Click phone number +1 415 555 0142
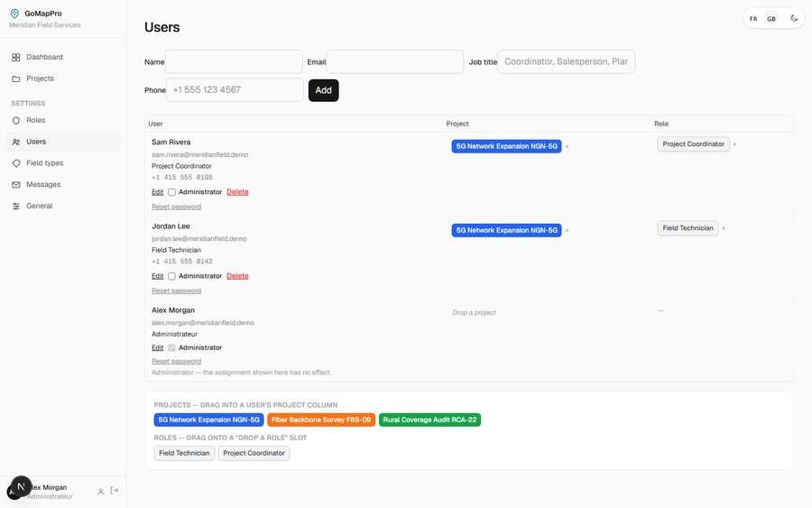Image resolution: width=812 pixels, height=508 pixels. pyautogui.click(x=182, y=262)
